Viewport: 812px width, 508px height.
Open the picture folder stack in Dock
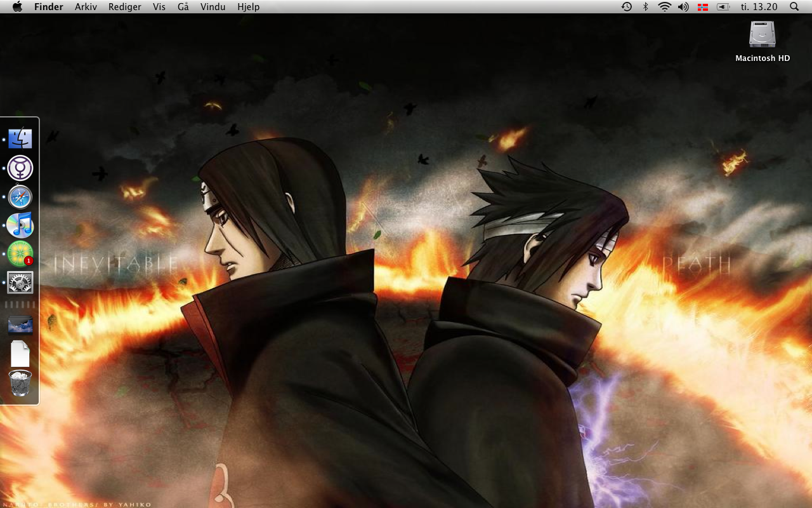[20, 325]
